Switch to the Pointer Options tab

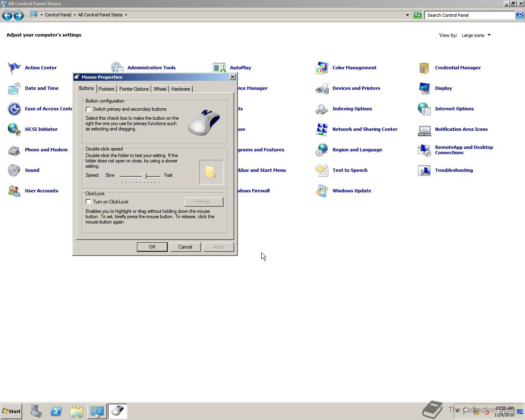[x=134, y=89]
